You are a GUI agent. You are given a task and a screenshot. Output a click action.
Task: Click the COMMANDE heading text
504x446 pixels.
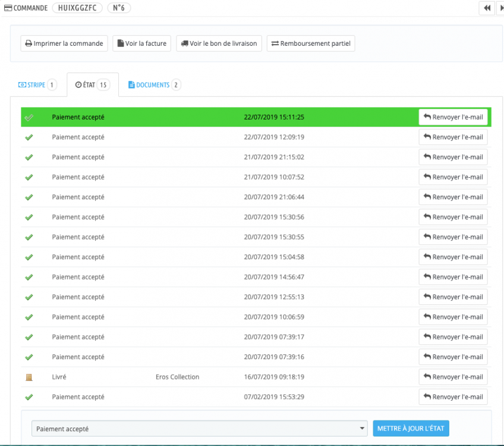pyautogui.click(x=30, y=8)
